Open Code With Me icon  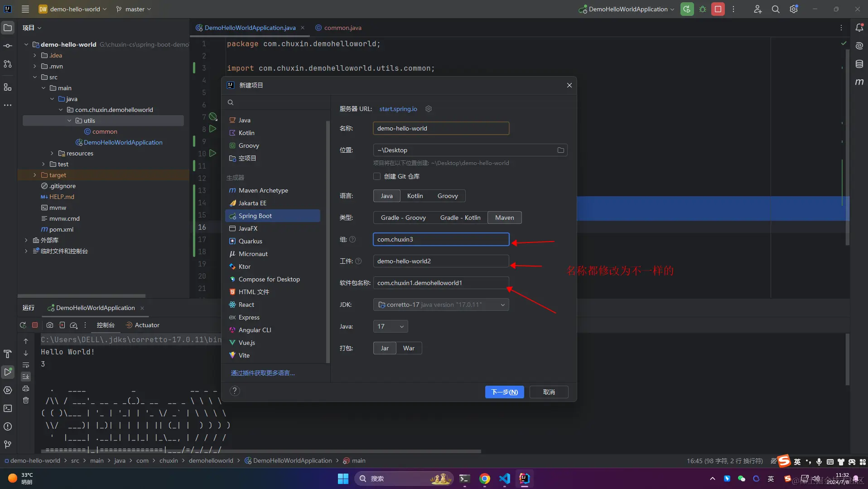757,9
